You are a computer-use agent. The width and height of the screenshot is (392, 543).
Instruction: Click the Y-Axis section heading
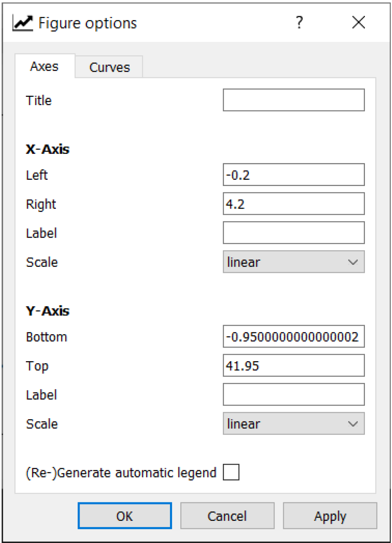[x=48, y=311]
